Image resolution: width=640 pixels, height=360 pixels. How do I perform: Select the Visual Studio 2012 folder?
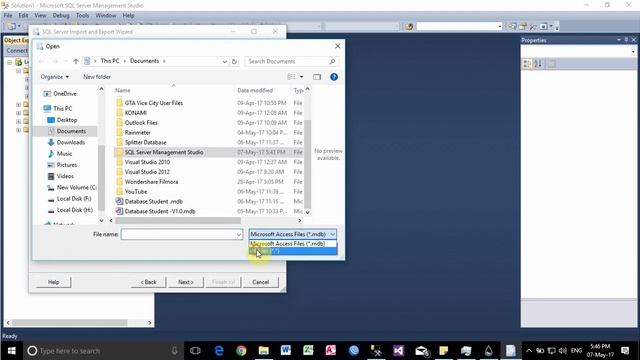coord(147,172)
